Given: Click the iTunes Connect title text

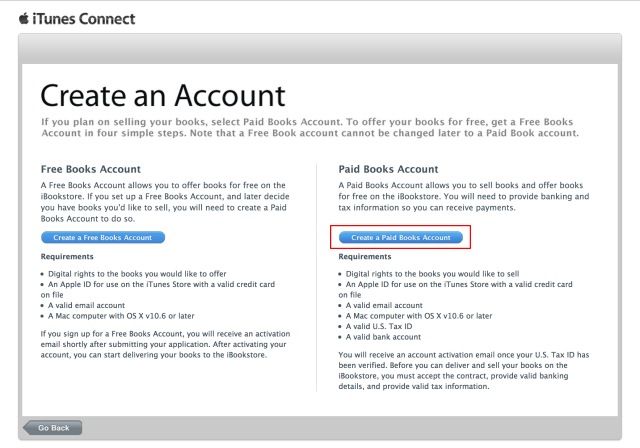Looking at the screenshot, I should click(84, 19).
